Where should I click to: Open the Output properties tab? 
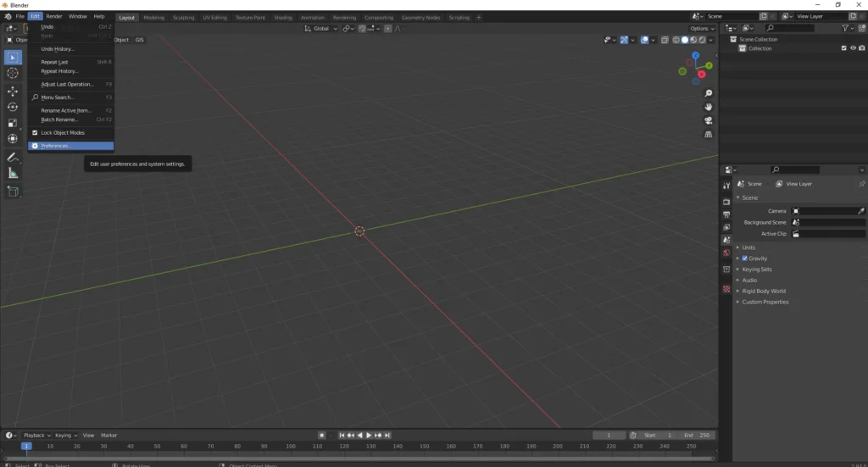pos(726,214)
